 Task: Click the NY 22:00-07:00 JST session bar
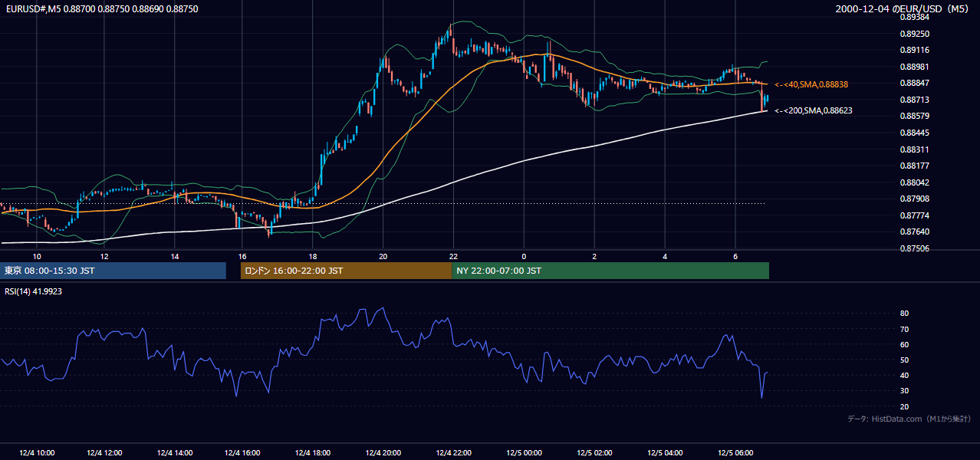click(610, 271)
